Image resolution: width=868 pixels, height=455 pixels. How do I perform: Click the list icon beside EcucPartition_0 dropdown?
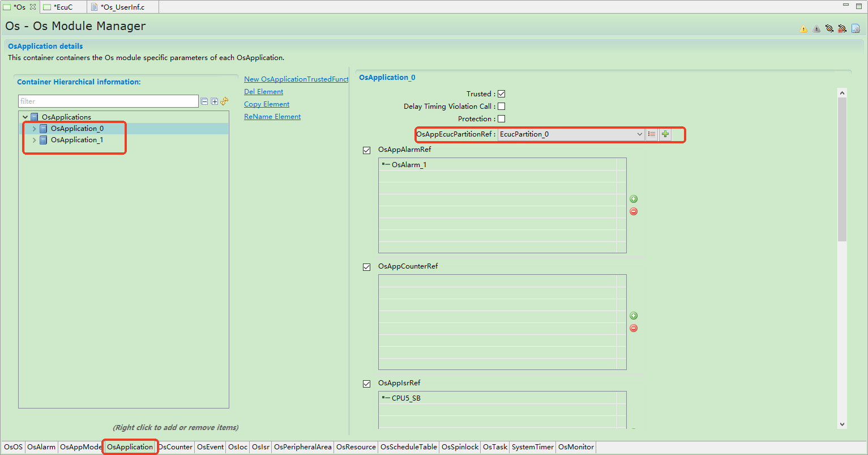click(x=652, y=134)
